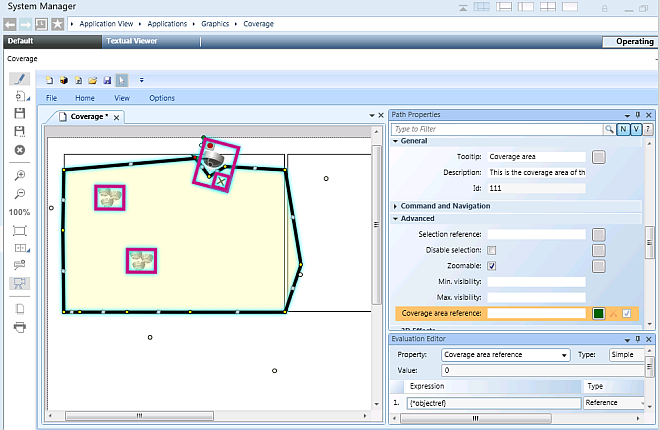Open the Property dropdown in Evaluation Editor
The height and width of the screenshot is (430, 660).
pos(505,355)
